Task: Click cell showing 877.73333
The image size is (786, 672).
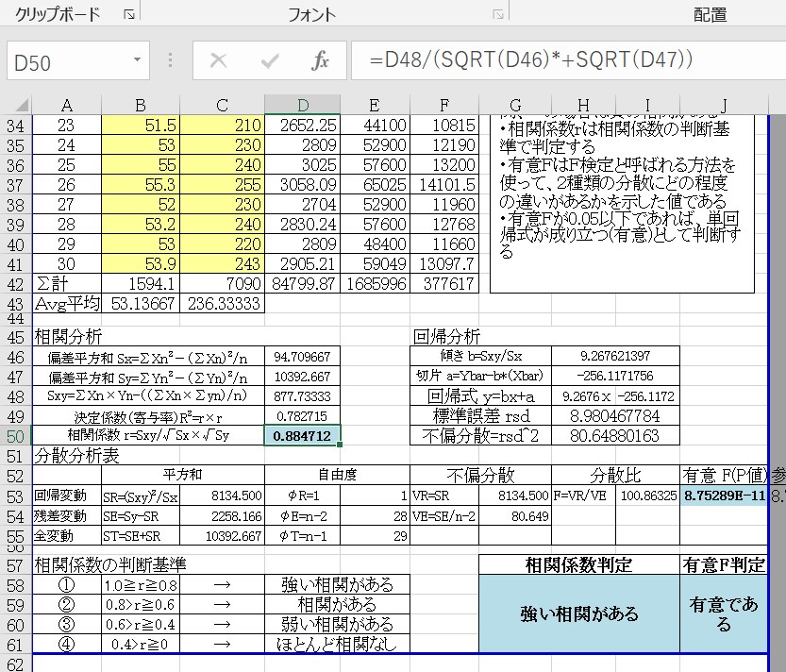Action: [302, 396]
